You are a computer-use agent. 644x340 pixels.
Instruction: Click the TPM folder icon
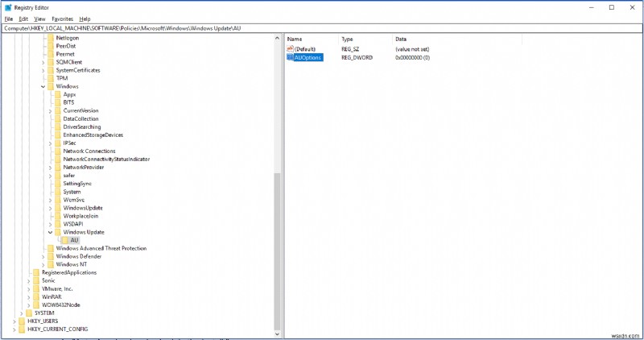pyautogui.click(x=51, y=78)
